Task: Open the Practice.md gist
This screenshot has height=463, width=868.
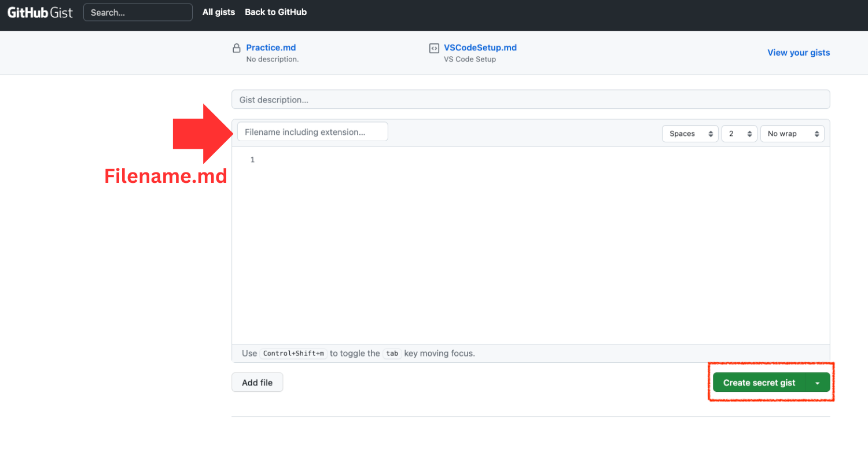Action: [271, 47]
